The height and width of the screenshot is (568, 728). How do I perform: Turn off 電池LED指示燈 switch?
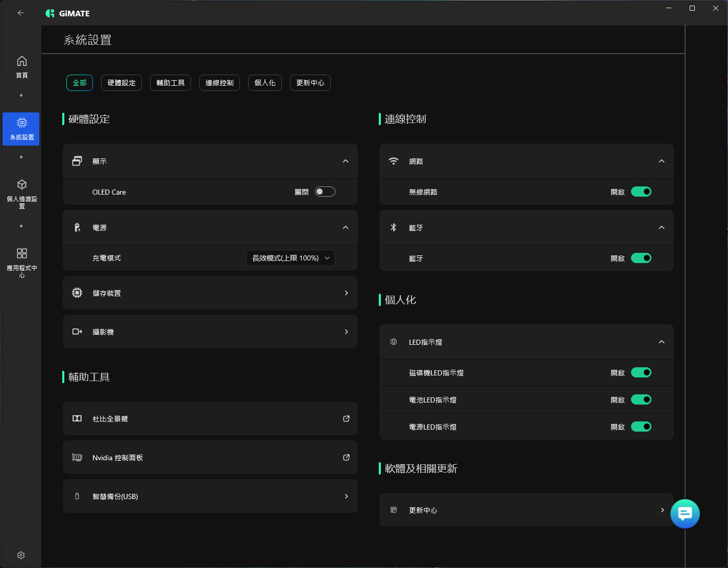(x=641, y=399)
